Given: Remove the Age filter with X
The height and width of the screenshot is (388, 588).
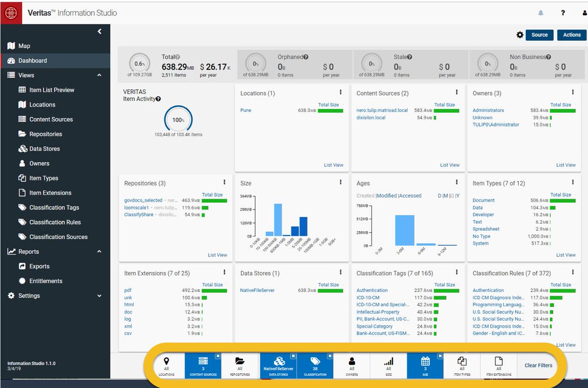Looking at the screenshot, I should (x=440, y=356).
